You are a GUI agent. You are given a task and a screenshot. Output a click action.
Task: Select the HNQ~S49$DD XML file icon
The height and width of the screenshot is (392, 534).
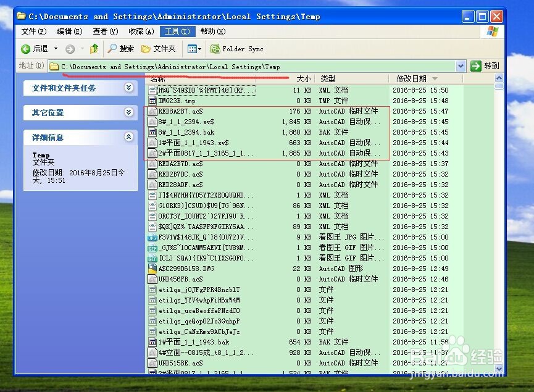152,90
